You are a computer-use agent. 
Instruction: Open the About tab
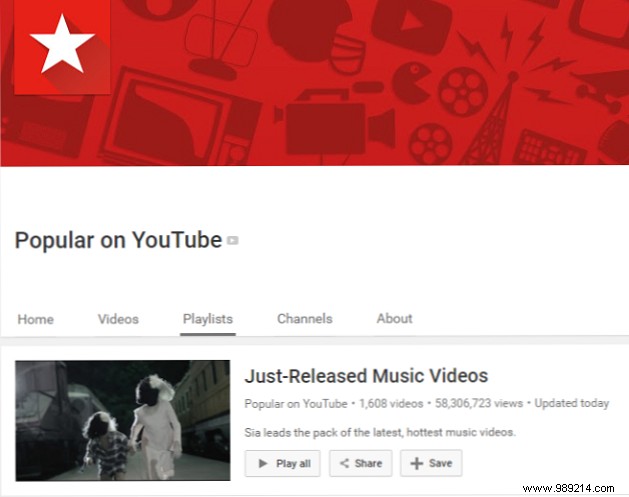point(394,318)
